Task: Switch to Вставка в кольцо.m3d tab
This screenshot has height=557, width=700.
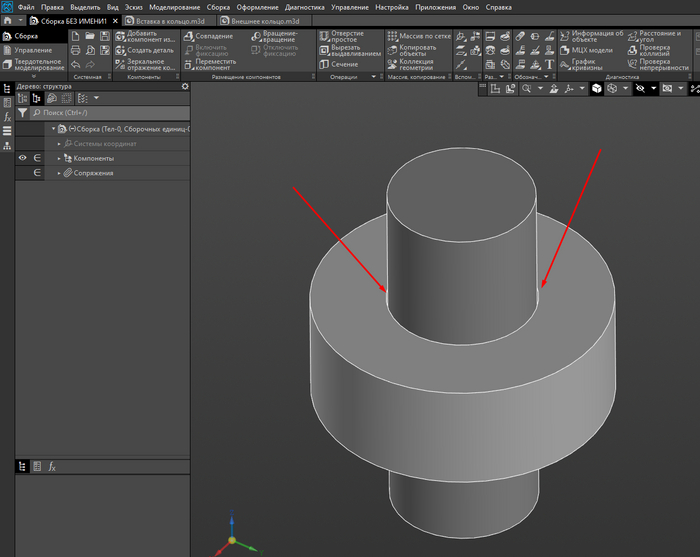Action: point(170,21)
